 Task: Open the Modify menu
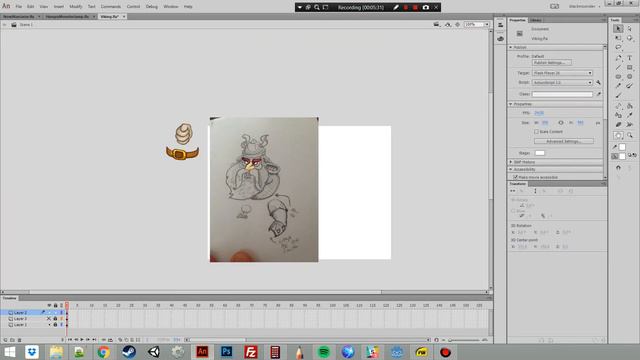[76, 7]
